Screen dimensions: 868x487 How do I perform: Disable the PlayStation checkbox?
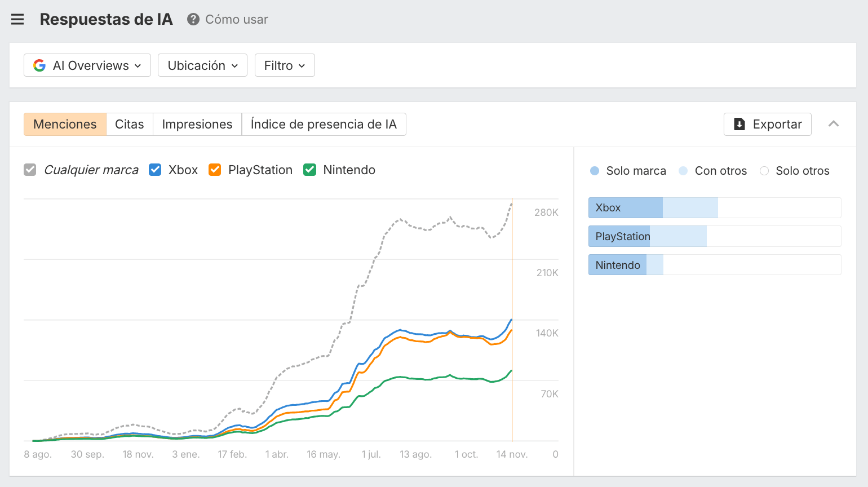coord(214,169)
